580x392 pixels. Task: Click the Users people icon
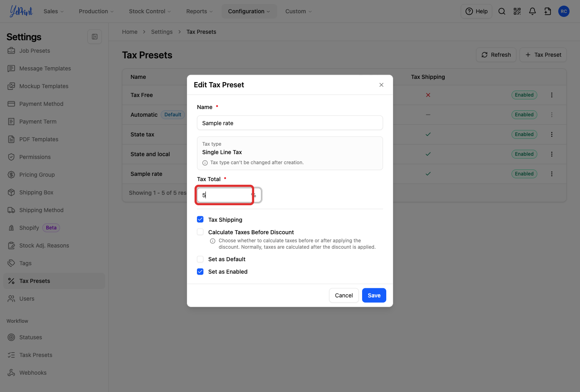pyautogui.click(x=11, y=299)
